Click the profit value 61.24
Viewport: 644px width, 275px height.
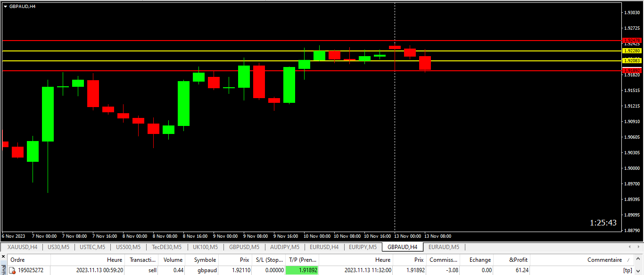click(522, 270)
